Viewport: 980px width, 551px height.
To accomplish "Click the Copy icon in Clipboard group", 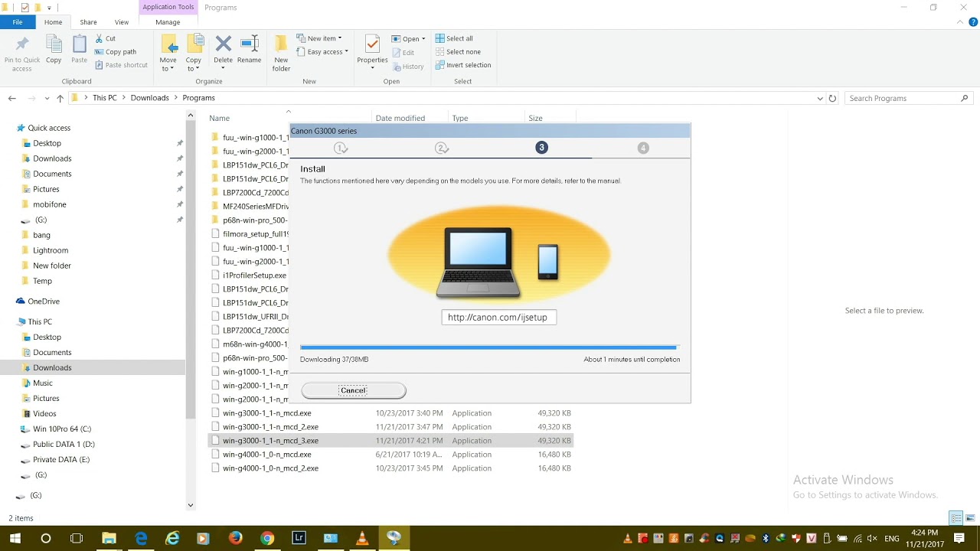I will click(x=54, y=51).
